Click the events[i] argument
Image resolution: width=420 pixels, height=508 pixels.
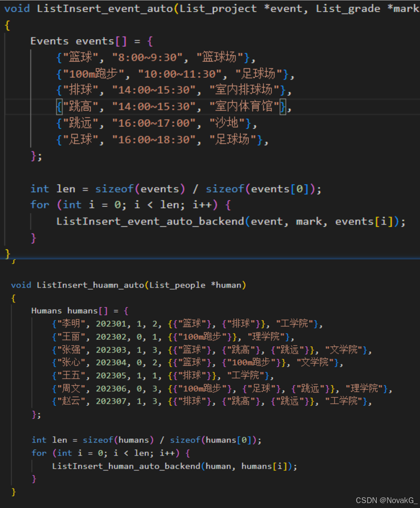pos(364,221)
